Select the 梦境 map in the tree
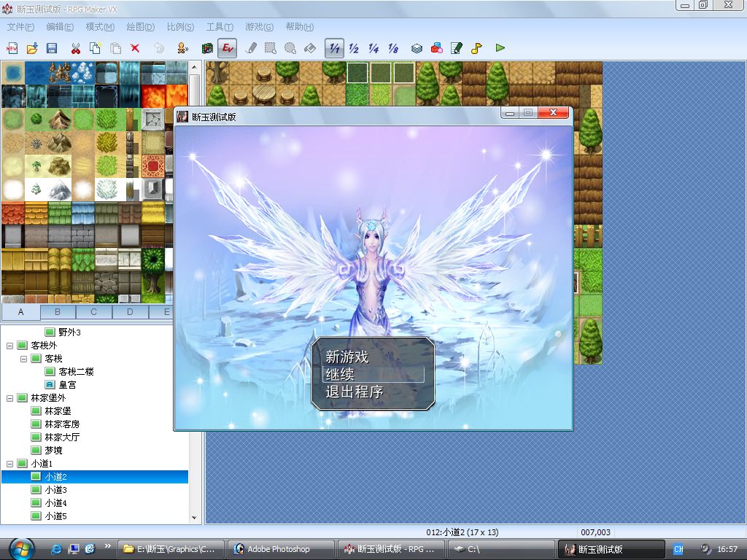This screenshot has width=747, height=560. tap(53, 451)
